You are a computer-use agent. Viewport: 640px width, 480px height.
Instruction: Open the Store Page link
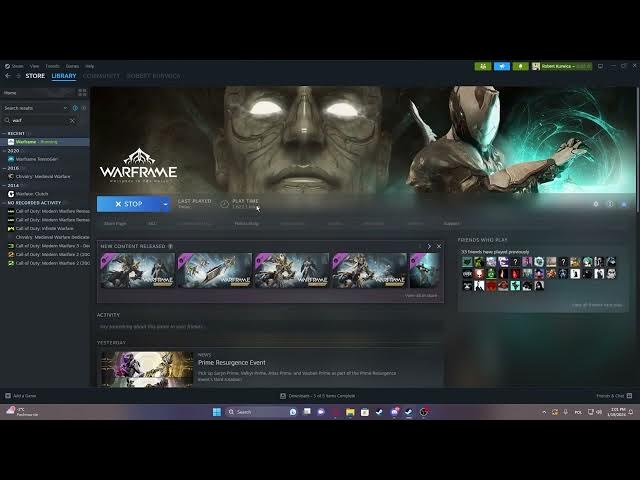115,224
